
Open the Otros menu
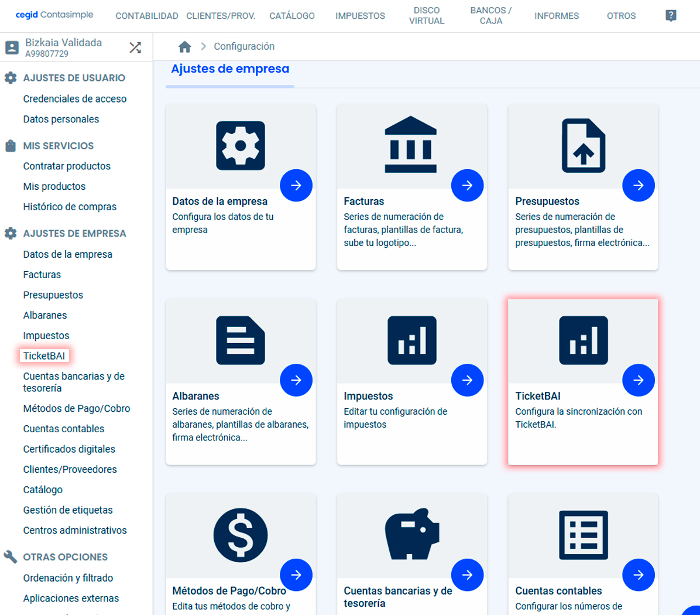tap(621, 16)
